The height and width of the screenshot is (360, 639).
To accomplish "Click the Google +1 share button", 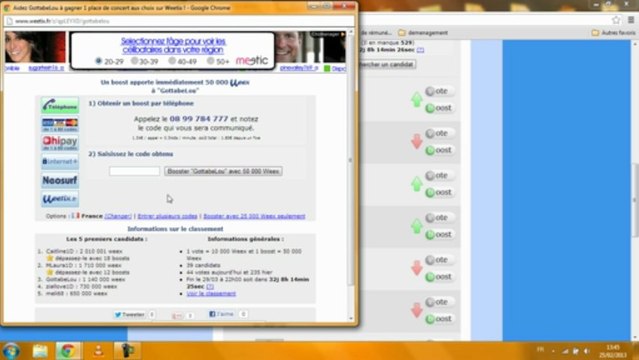I will coord(177,316).
